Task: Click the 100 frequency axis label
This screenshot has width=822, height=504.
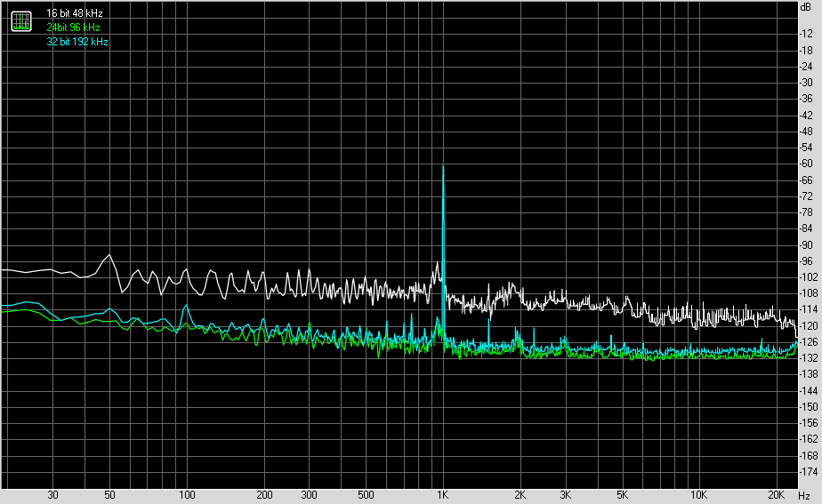Action: tap(187, 495)
